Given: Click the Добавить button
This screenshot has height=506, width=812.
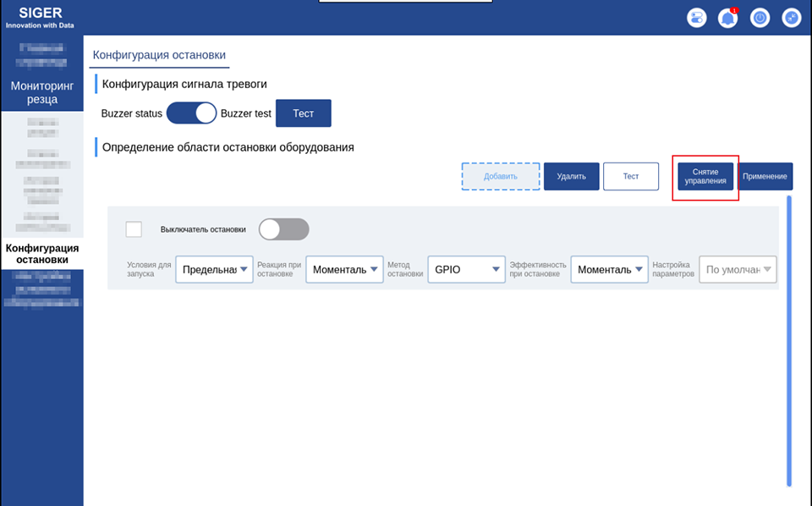Looking at the screenshot, I should pos(500,176).
